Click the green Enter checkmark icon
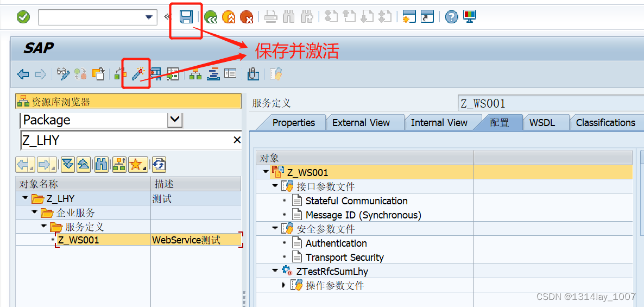Viewport: 644px width, 307px height. pyautogui.click(x=23, y=17)
